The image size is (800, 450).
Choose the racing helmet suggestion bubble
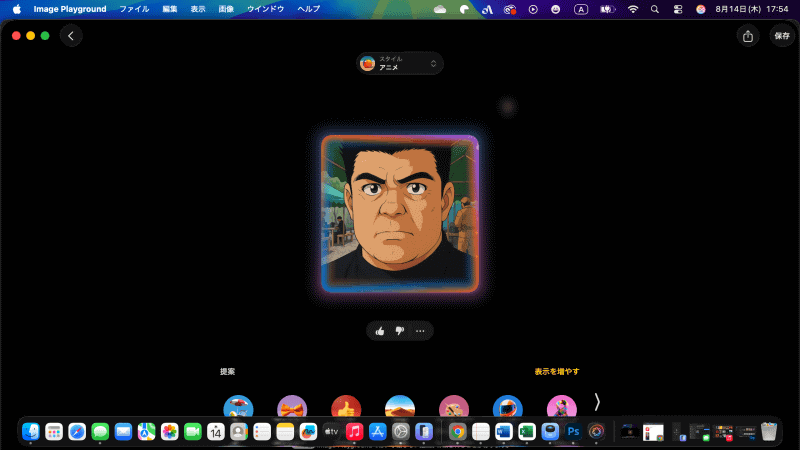coord(508,407)
